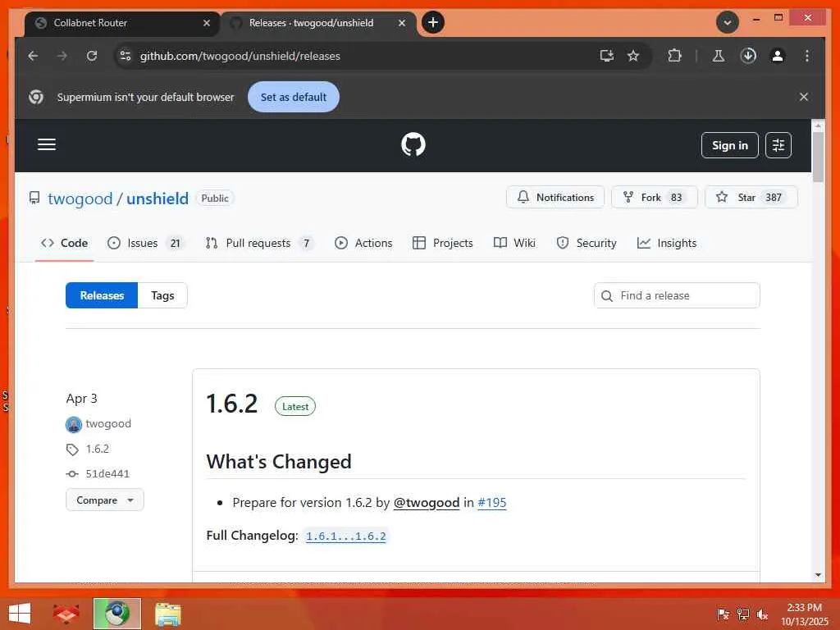Open twogood author link under Apr 3
Viewport: 840px width, 630px height.
108,424
